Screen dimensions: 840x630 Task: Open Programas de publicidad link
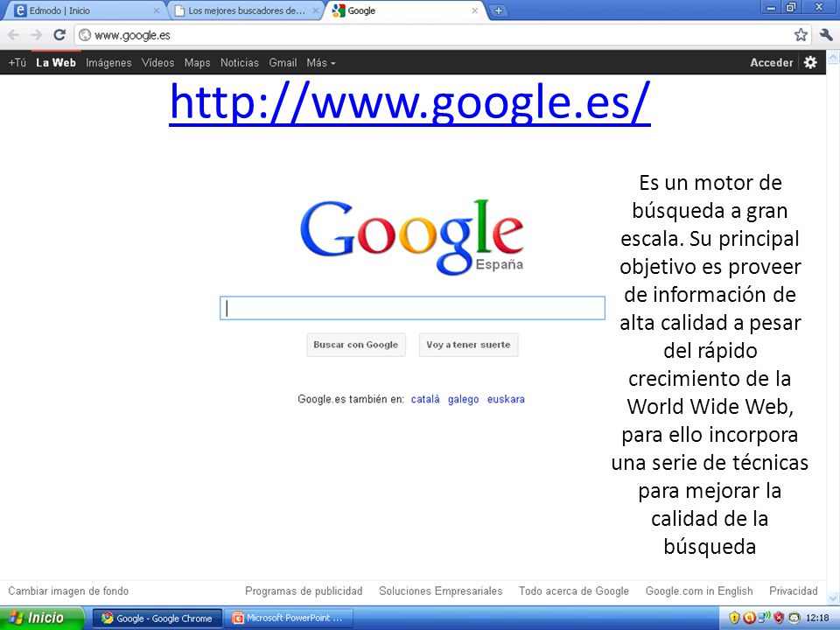coord(304,591)
